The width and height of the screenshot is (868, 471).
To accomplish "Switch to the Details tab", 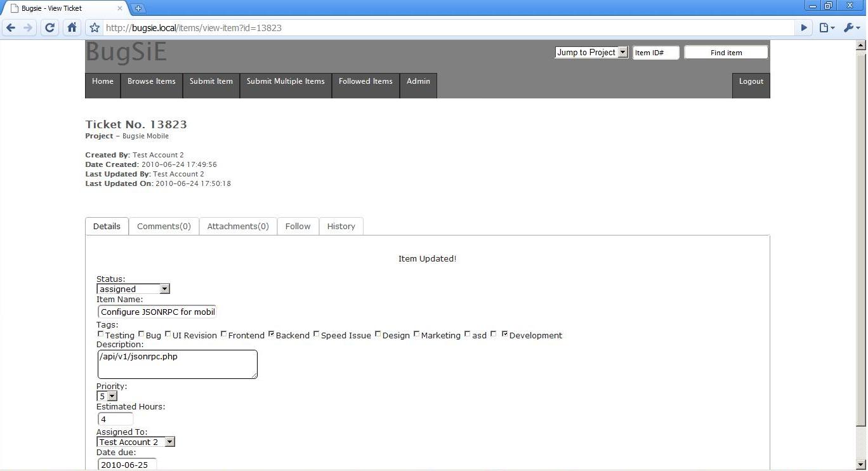I will click(107, 227).
